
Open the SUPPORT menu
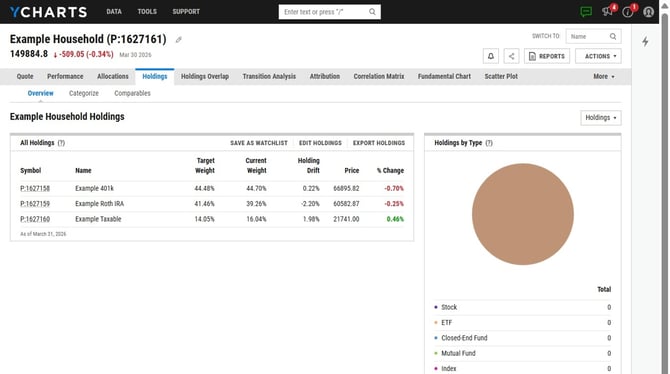[x=186, y=12]
